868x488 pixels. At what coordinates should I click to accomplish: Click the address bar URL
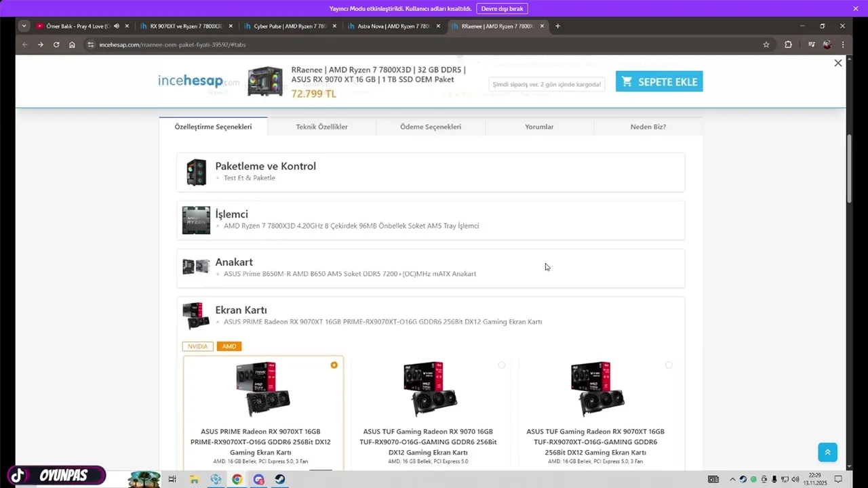pyautogui.click(x=172, y=45)
